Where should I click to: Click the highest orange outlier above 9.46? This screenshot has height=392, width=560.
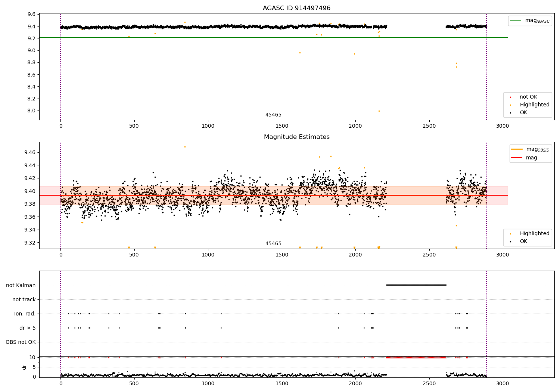185,147
